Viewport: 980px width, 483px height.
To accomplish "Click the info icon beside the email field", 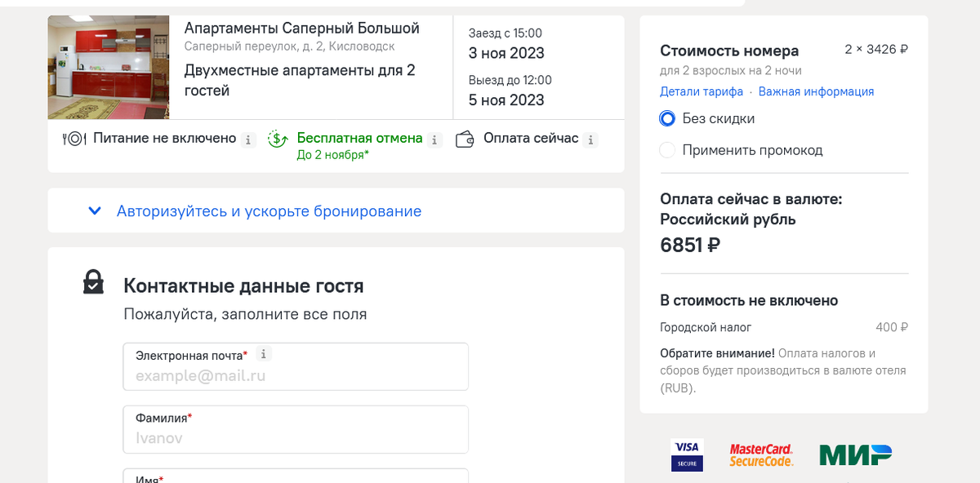I will click(x=264, y=354).
